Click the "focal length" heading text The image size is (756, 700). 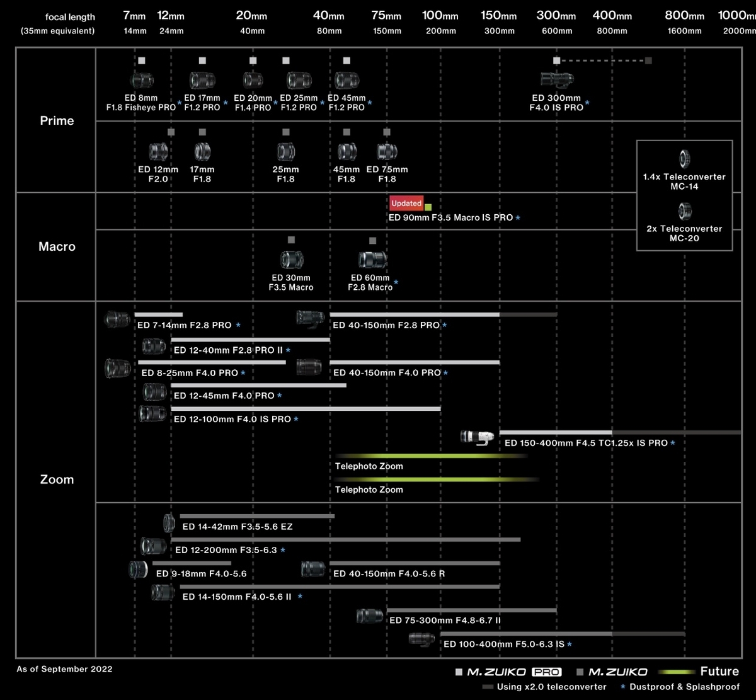(70, 17)
